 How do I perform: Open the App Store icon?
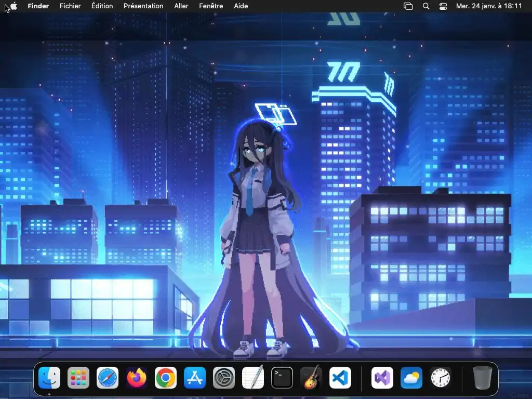[195, 378]
